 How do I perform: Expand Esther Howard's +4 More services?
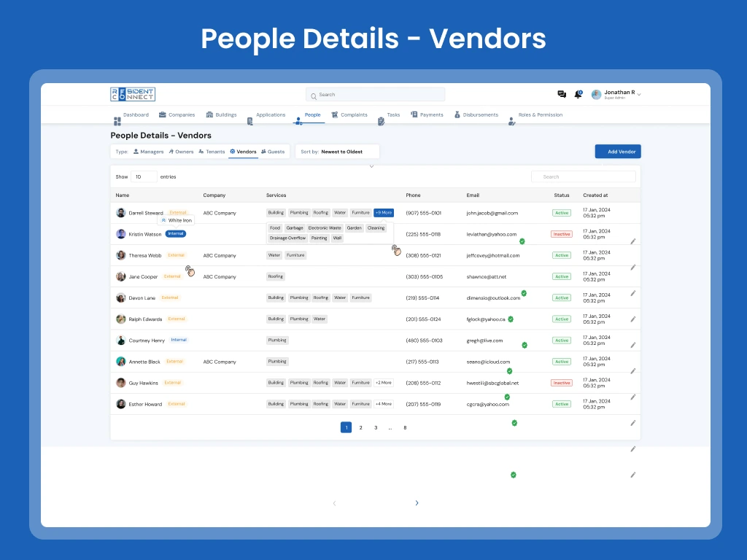tap(384, 404)
